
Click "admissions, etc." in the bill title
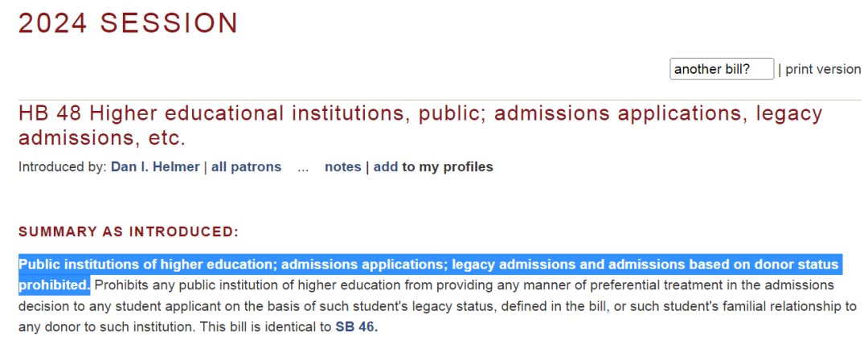[x=102, y=138]
